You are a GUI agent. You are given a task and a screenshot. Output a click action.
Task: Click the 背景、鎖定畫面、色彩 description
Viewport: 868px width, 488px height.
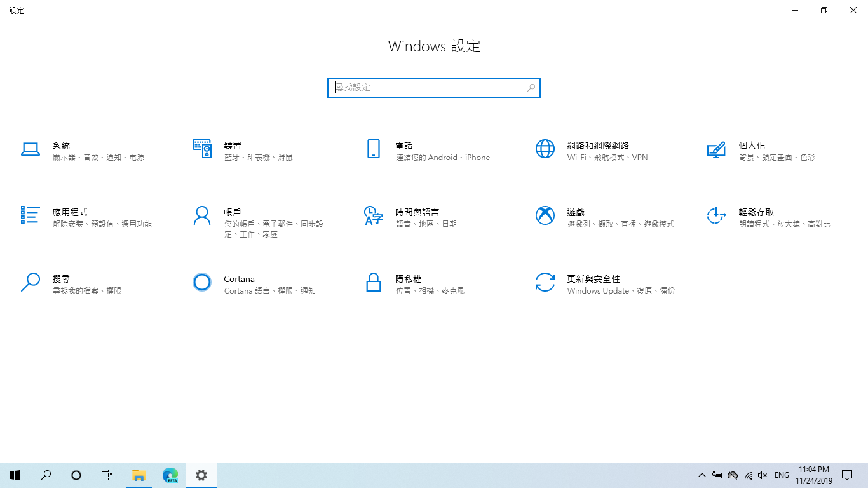[x=776, y=158]
